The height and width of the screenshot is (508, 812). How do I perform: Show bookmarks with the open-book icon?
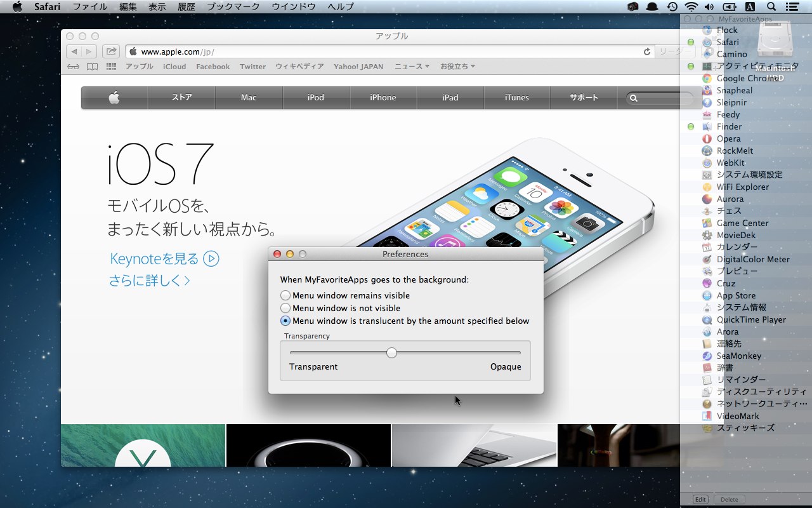tap(93, 67)
